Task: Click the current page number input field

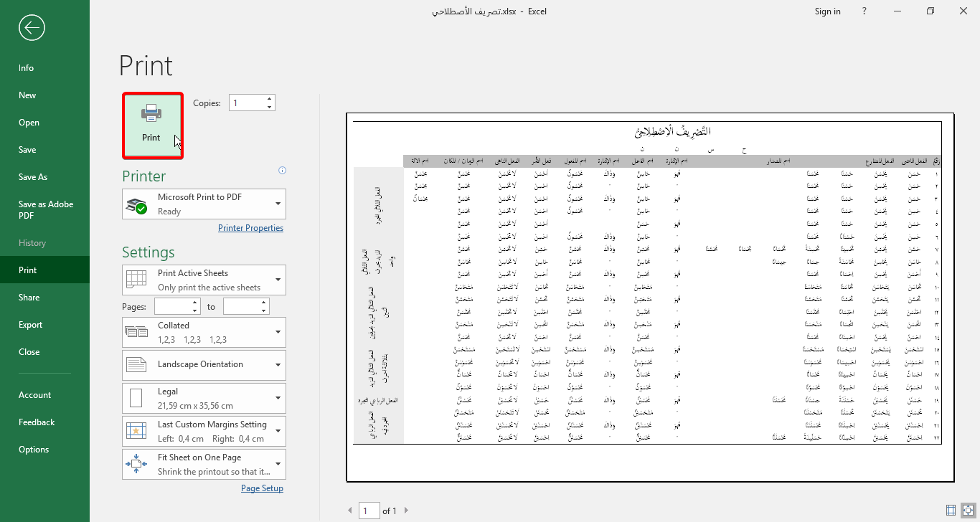Action: point(369,510)
